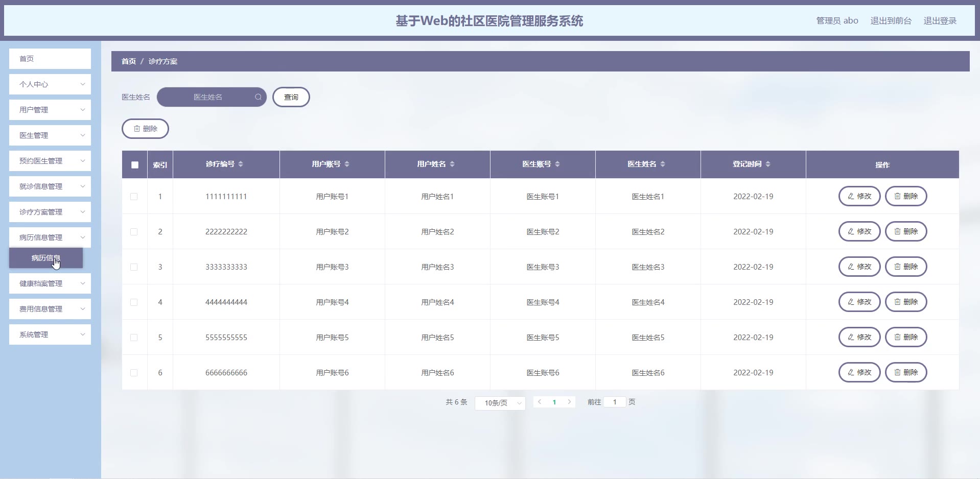
Task: Go to previous page arrow
Action: (540, 402)
